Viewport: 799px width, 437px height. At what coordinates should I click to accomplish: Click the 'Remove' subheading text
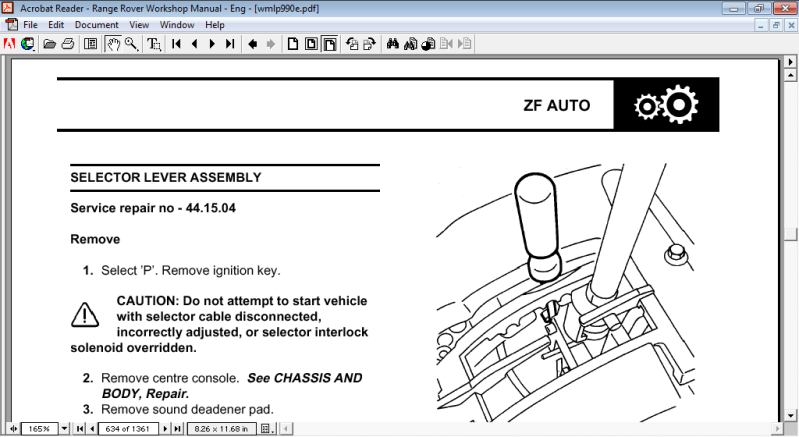[x=95, y=239]
